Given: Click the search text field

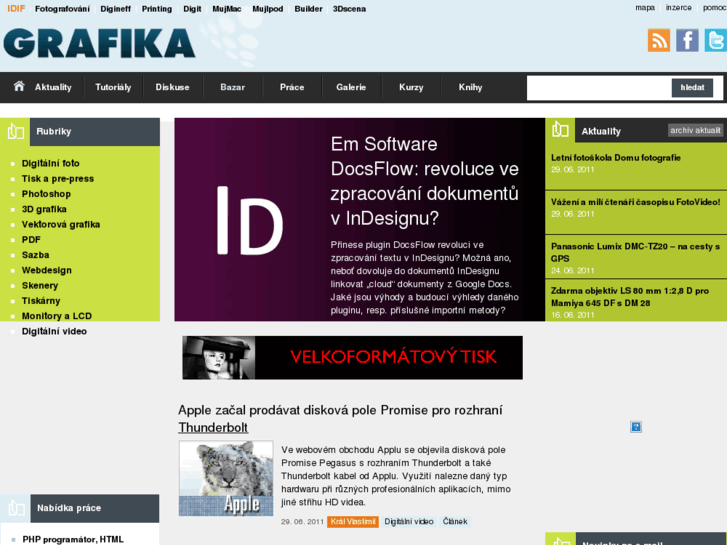Looking at the screenshot, I should (x=599, y=88).
